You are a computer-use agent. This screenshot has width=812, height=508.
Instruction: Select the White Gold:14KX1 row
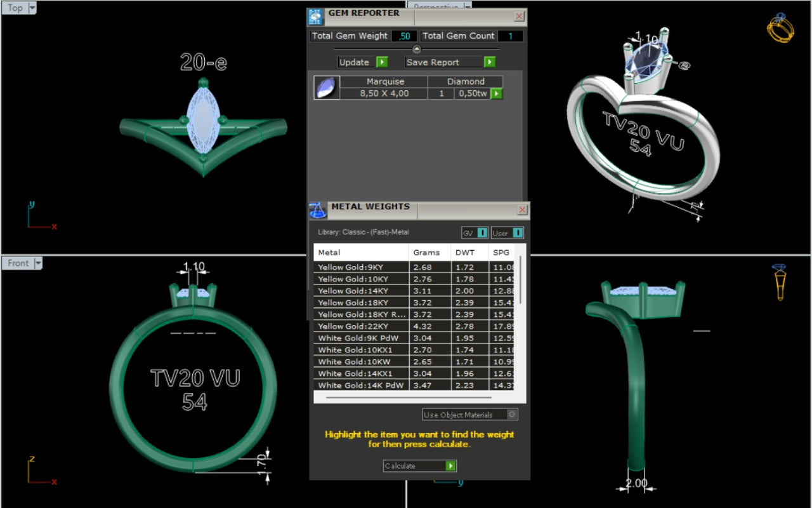point(414,373)
